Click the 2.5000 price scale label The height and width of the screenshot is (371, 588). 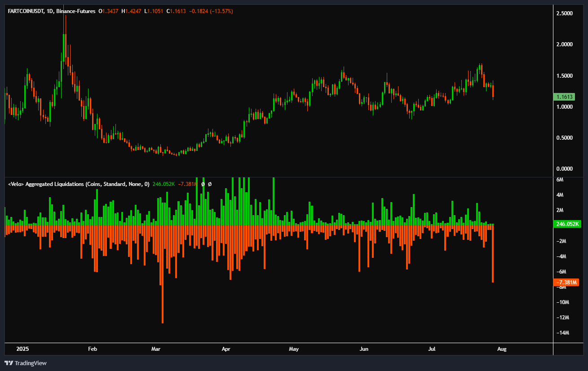[564, 13]
